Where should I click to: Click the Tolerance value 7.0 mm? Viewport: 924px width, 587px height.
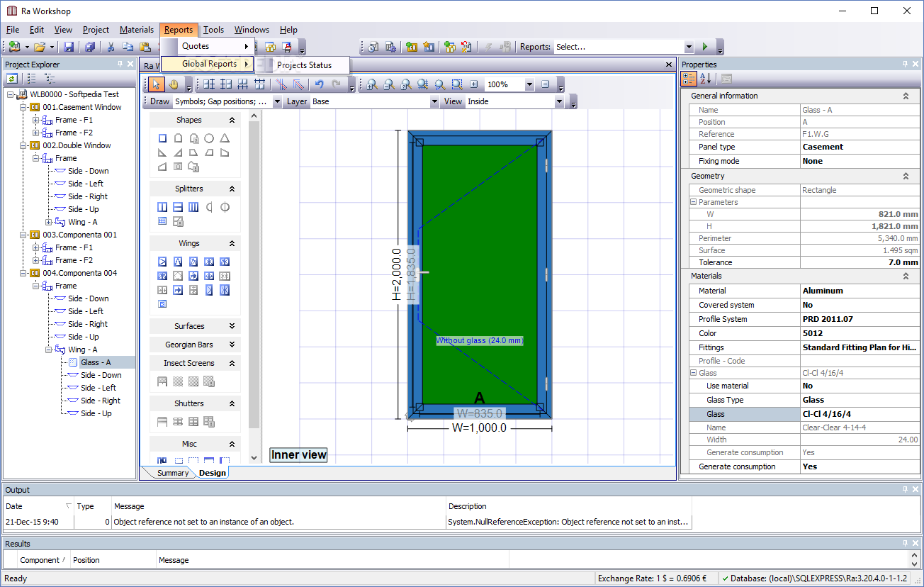(860, 262)
